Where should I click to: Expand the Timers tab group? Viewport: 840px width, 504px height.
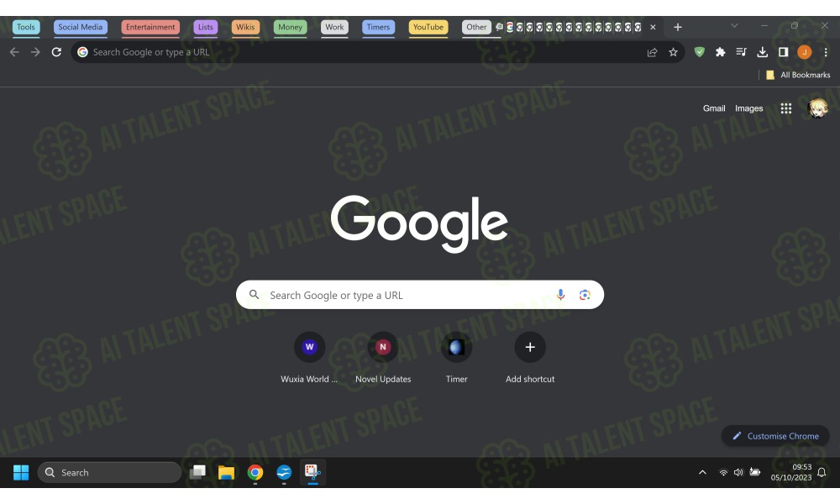(378, 27)
